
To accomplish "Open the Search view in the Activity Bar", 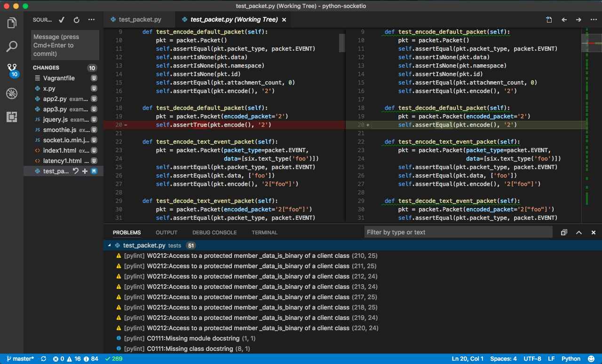I will coord(12,46).
